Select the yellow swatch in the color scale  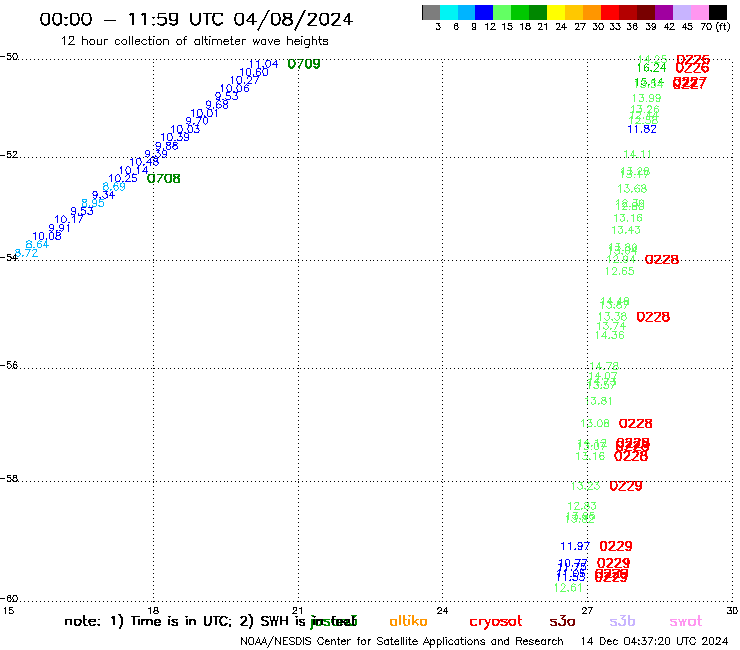(556, 12)
